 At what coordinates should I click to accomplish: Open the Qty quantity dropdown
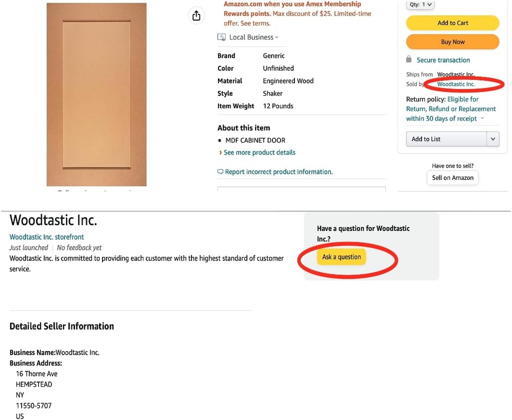click(420, 4)
